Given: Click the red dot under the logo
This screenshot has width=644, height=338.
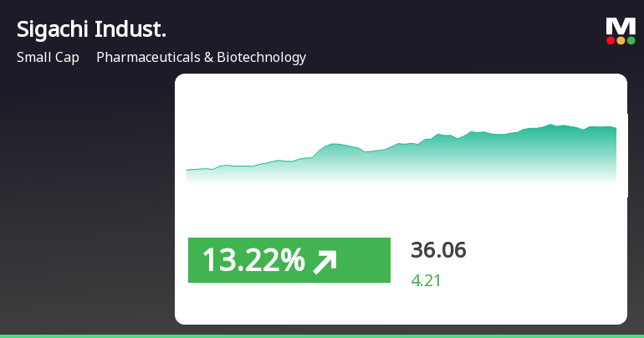Looking at the screenshot, I should point(611,40).
